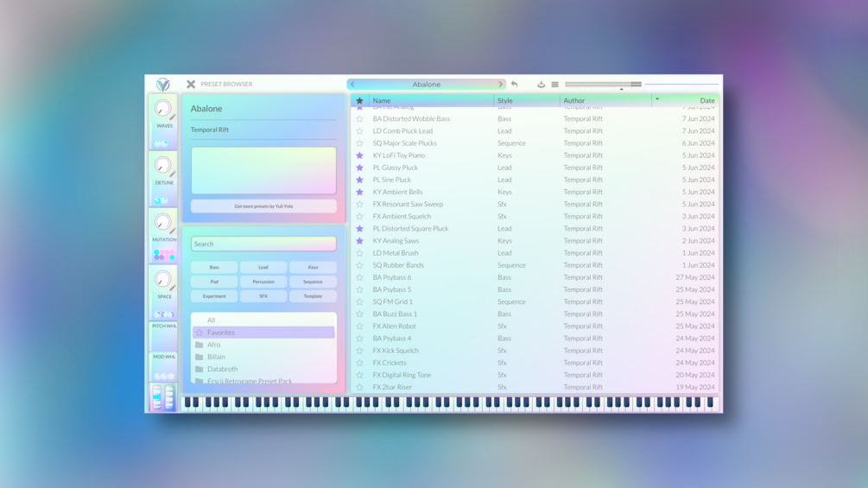This screenshot has height=488, width=868.
Task: Load the FX Alien Robot preset
Action: tap(535, 326)
